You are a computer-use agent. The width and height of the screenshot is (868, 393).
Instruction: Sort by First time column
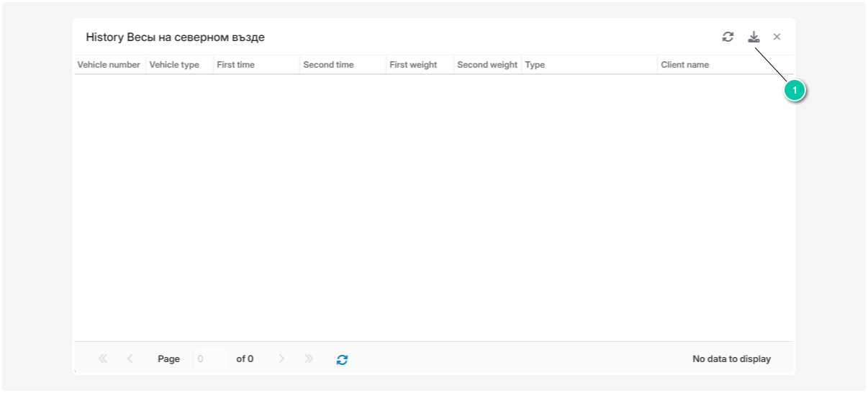pos(236,65)
